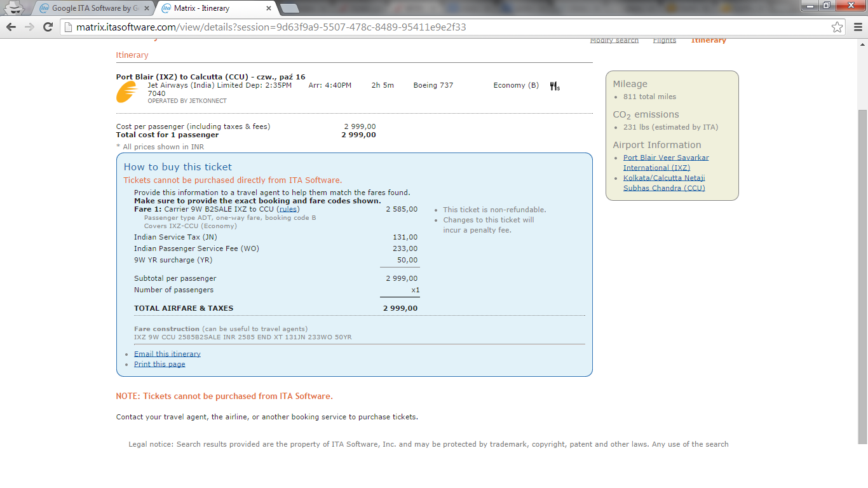Open the fare rules link

click(288, 209)
